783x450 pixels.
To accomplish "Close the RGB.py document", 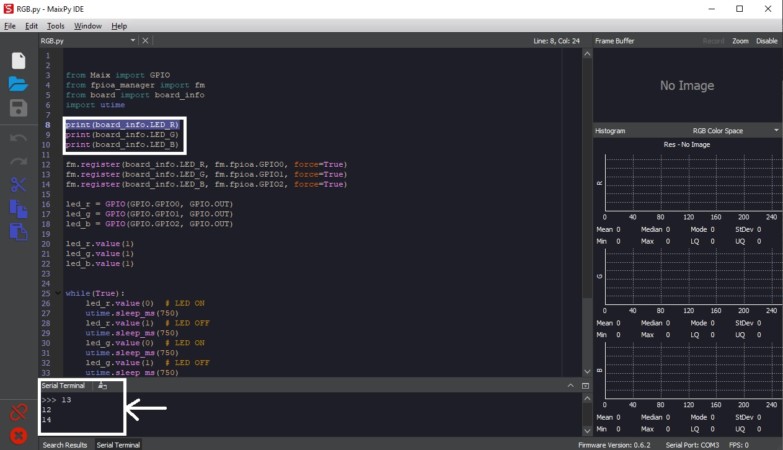I will point(145,40).
